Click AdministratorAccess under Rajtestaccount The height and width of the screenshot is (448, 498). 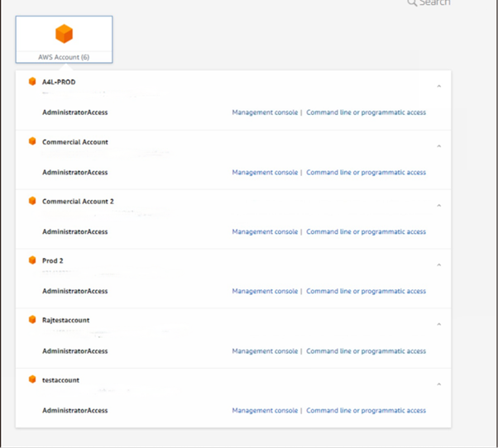[75, 351]
